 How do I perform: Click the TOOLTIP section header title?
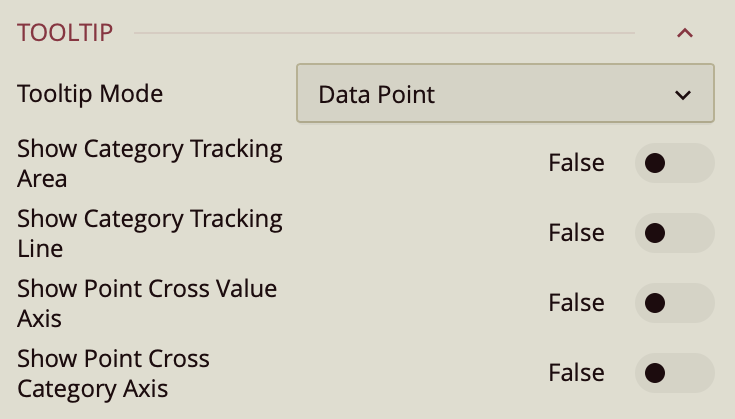coord(65,32)
